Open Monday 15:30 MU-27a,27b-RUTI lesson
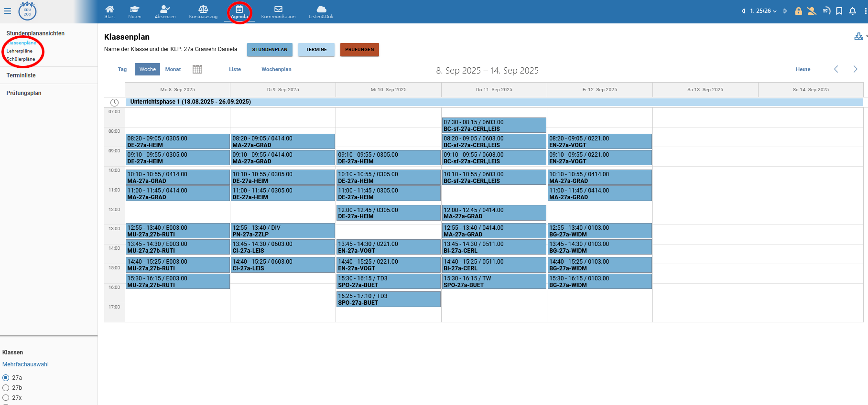This screenshot has height=405, width=868. pos(177,282)
